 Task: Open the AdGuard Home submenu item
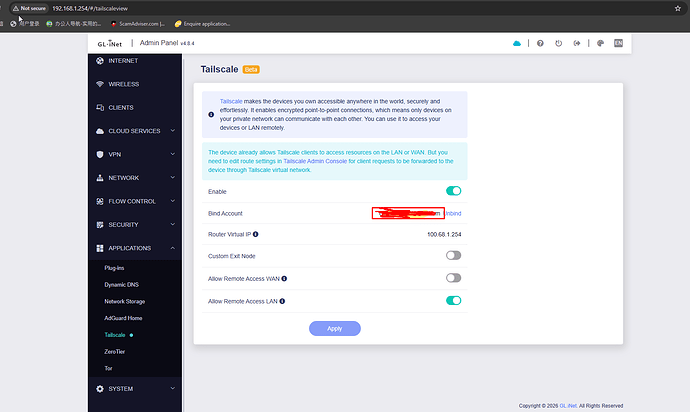(123, 318)
